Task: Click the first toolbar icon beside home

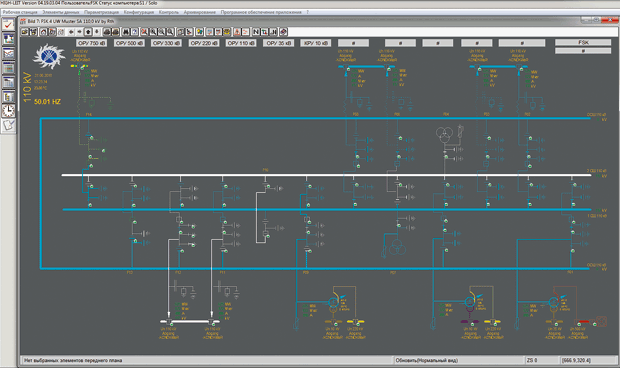Action: coord(53,32)
